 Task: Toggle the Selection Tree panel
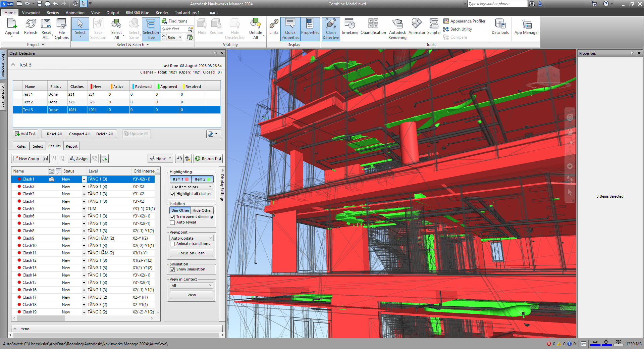pos(151,29)
